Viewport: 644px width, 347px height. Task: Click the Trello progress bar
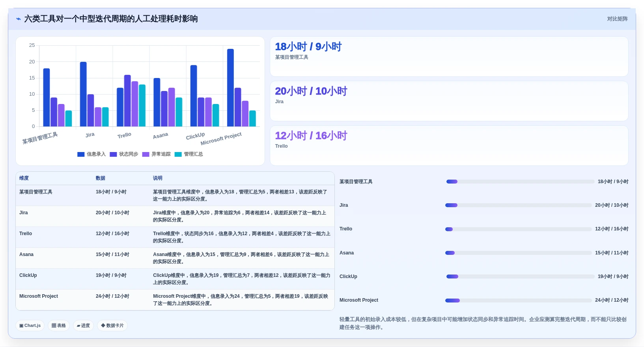(x=519, y=229)
